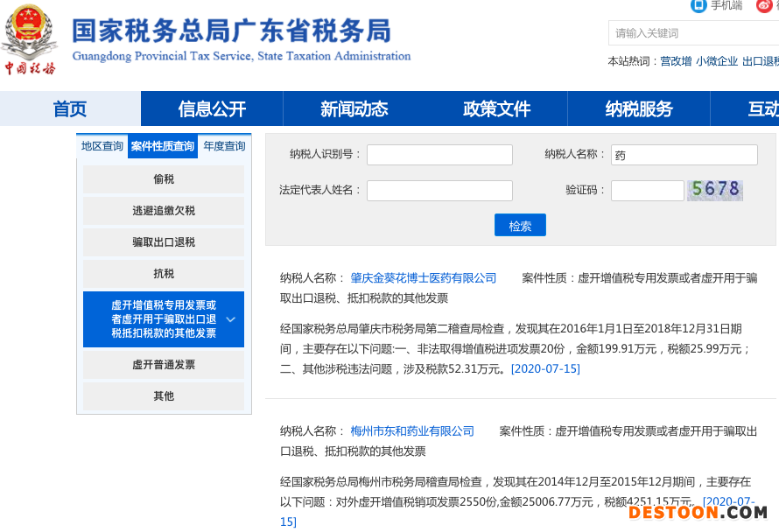Image resolution: width=779 pixels, height=532 pixels.
Task: Select the 虚开普通发票 category
Action: pos(164,365)
